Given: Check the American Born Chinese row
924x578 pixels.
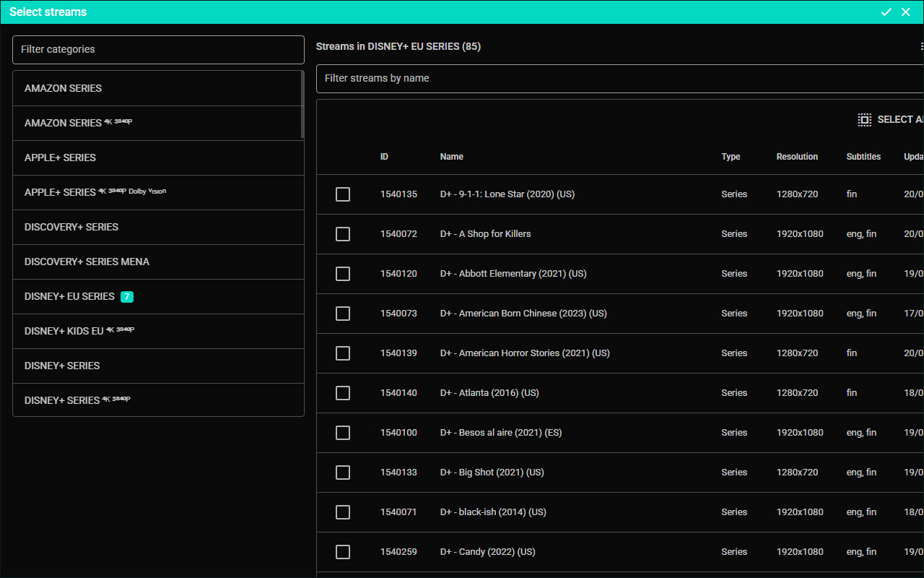Looking at the screenshot, I should click(343, 314).
